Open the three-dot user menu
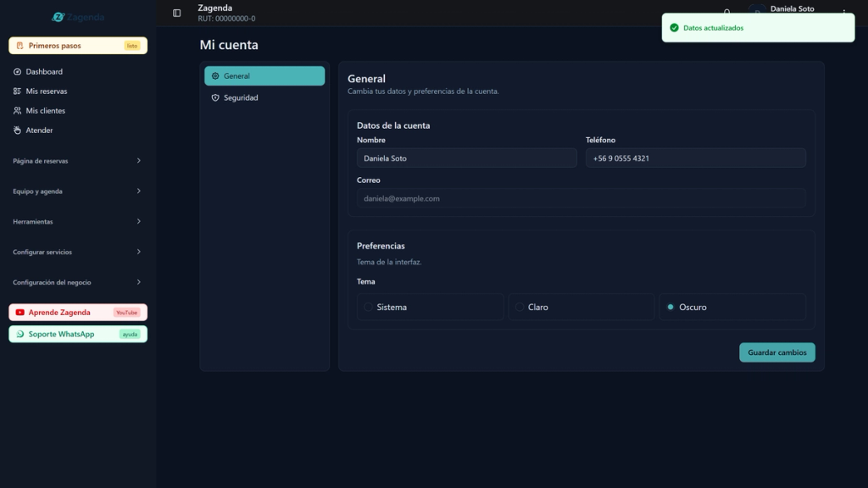Image resolution: width=868 pixels, height=488 pixels. click(844, 11)
